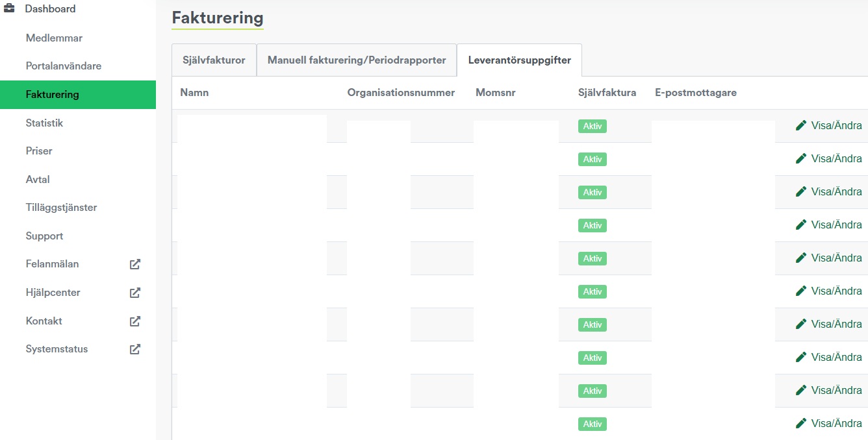Click the Visa/Ändra link in the third row

tap(836, 191)
